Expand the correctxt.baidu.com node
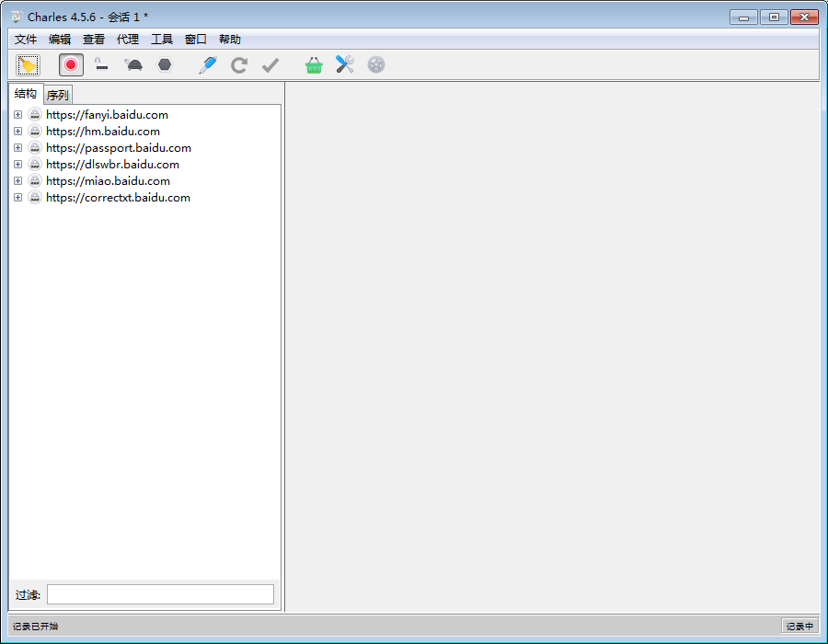 click(18, 198)
